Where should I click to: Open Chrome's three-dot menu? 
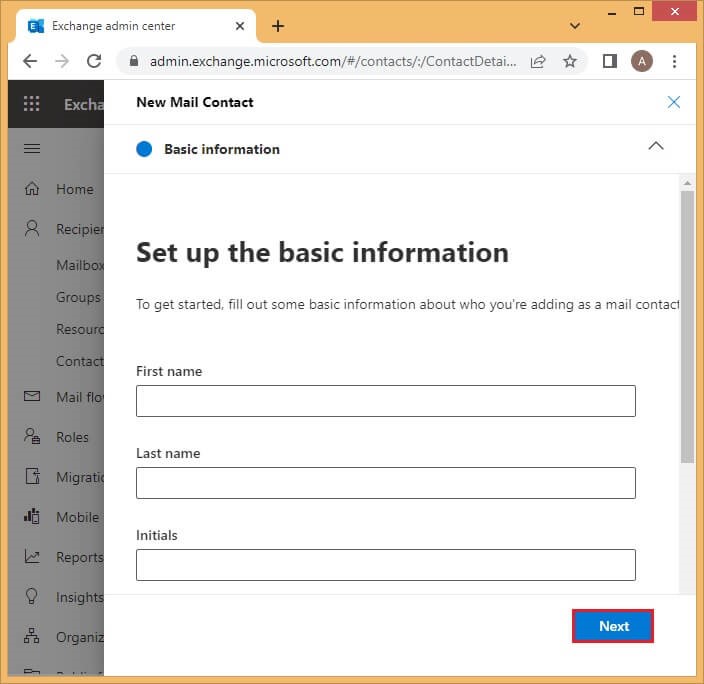point(674,61)
